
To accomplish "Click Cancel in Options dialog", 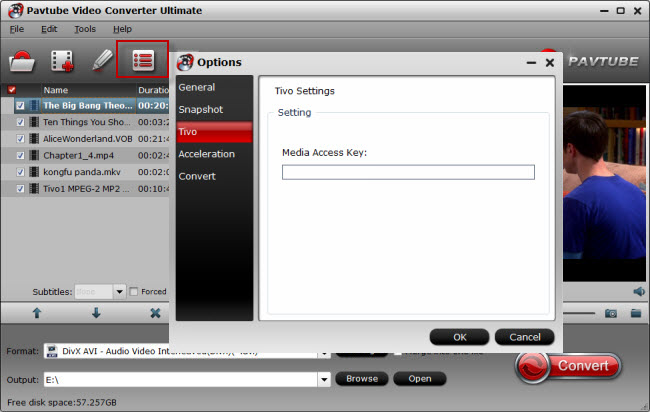I will [x=524, y=337].
